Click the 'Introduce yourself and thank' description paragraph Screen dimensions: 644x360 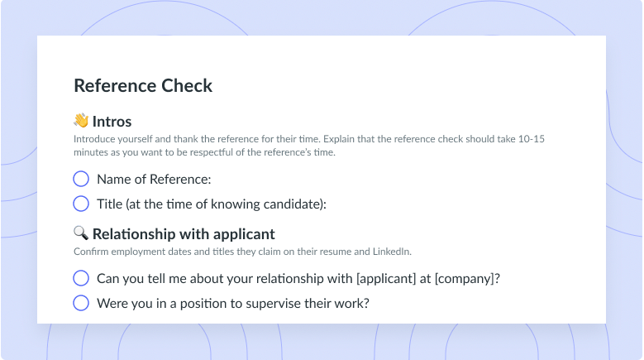309,146
